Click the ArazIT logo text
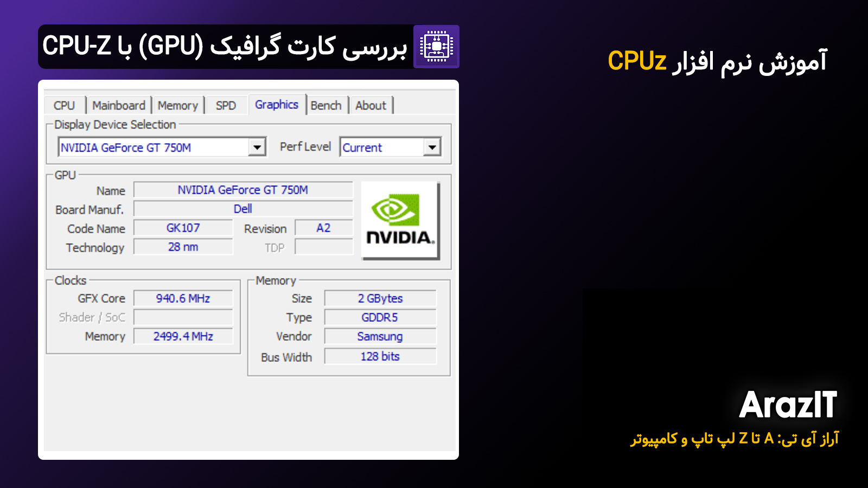This screenshot has height=488, width=868. click(788, 404)
